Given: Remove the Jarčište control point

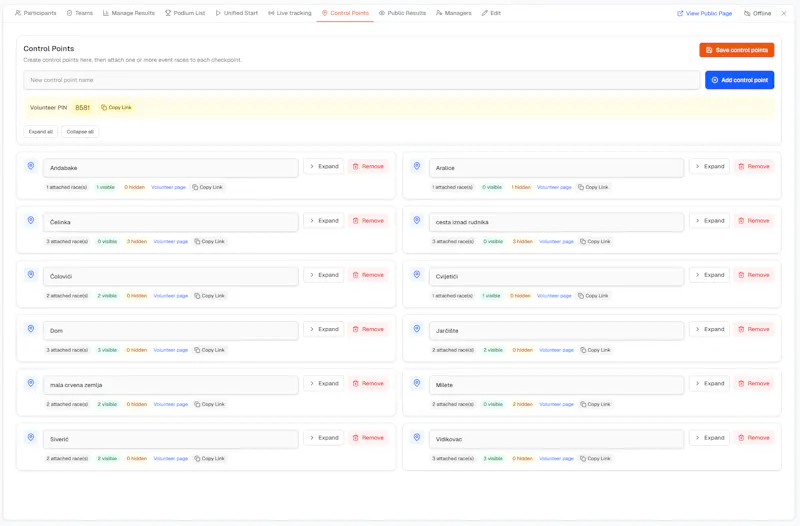Looking at the screenshot, I should pyautogui.click(x=754, y=329).
